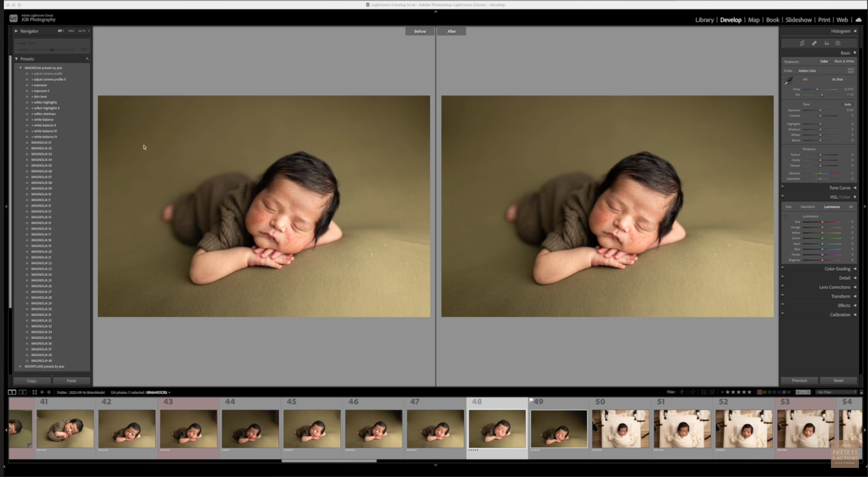The height and width of the screenshot is (477, 868).
Task: Click the Grid view icon above filmstrip
Action: pos(35,392)
